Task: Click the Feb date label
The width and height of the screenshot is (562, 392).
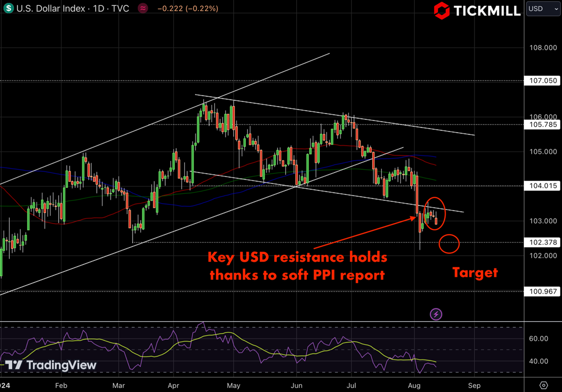Action: tap(61, 385)
